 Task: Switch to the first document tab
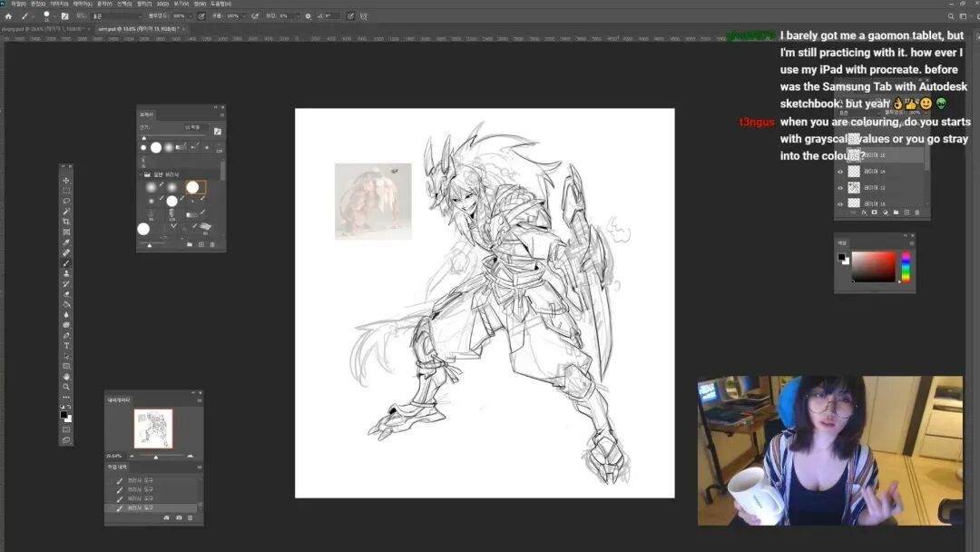pyautogui.click(x=41, y=29)
